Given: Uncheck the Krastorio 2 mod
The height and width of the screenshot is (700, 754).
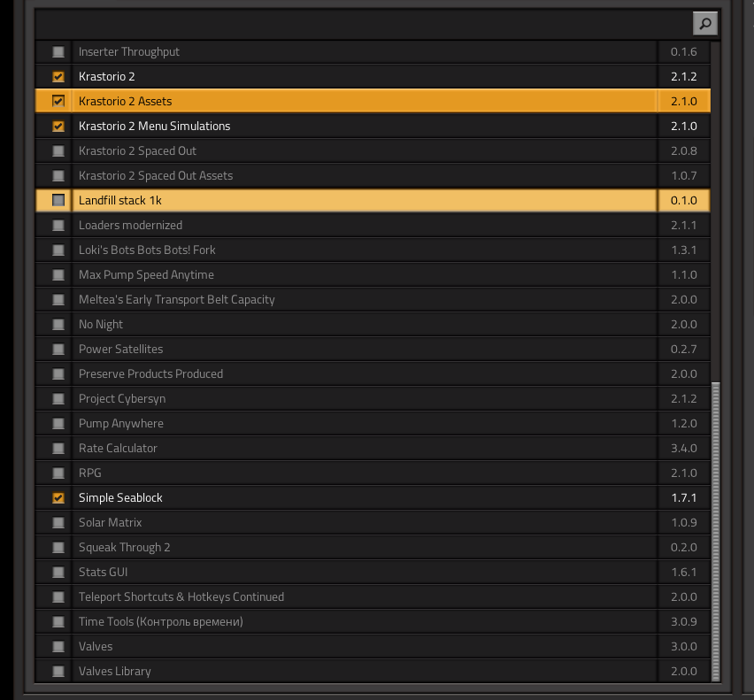Looking at the screenshot, I should [58, 76].
